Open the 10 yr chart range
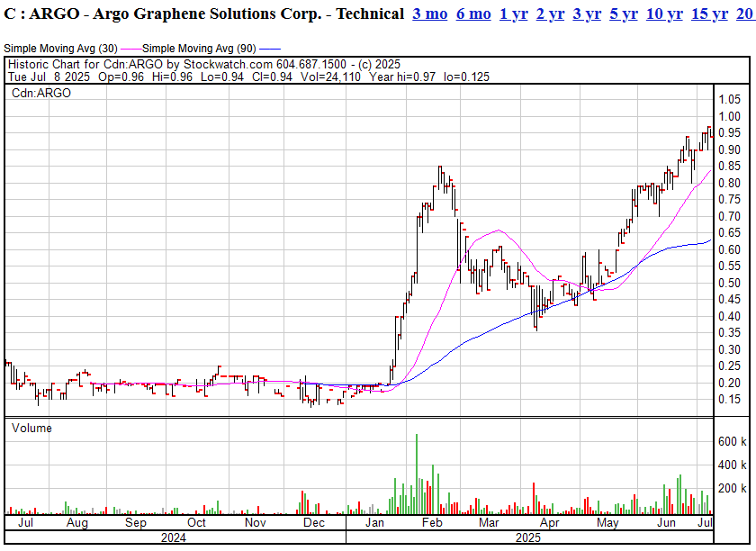This screenshot has height=551, width=756. 664,14
